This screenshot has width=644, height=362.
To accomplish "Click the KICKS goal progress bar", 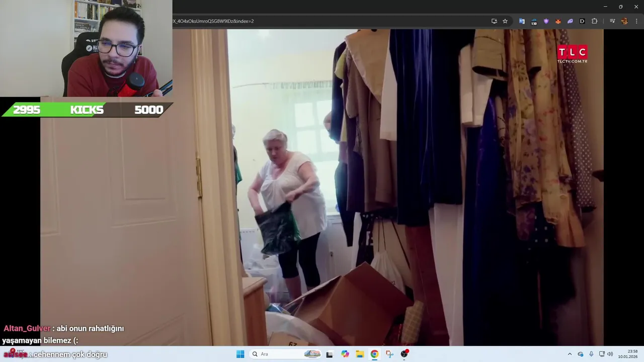I will [87, 110].
